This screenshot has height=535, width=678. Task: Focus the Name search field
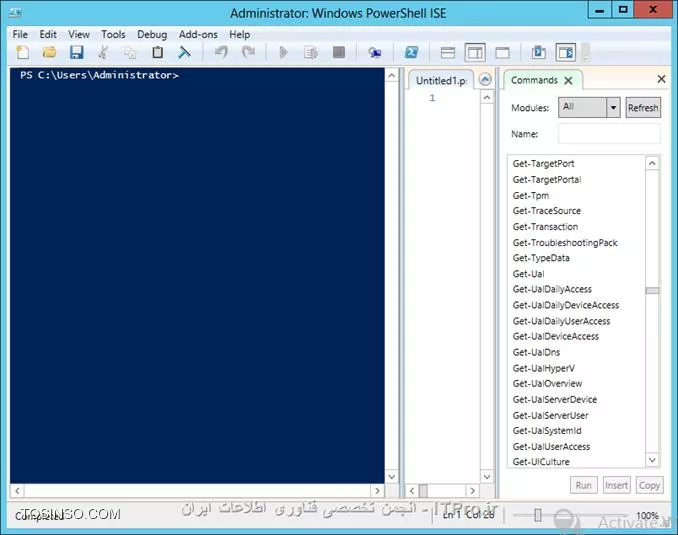point(609,134)
